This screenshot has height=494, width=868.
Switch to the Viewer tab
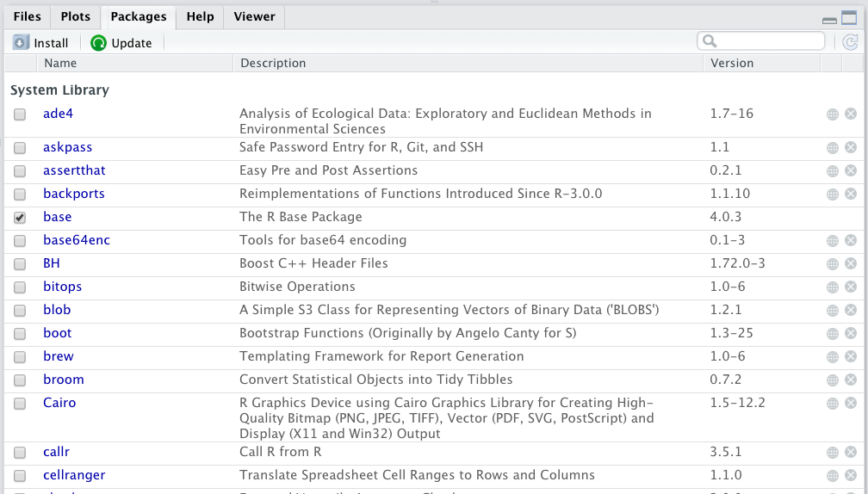click(x=254, y=16)
